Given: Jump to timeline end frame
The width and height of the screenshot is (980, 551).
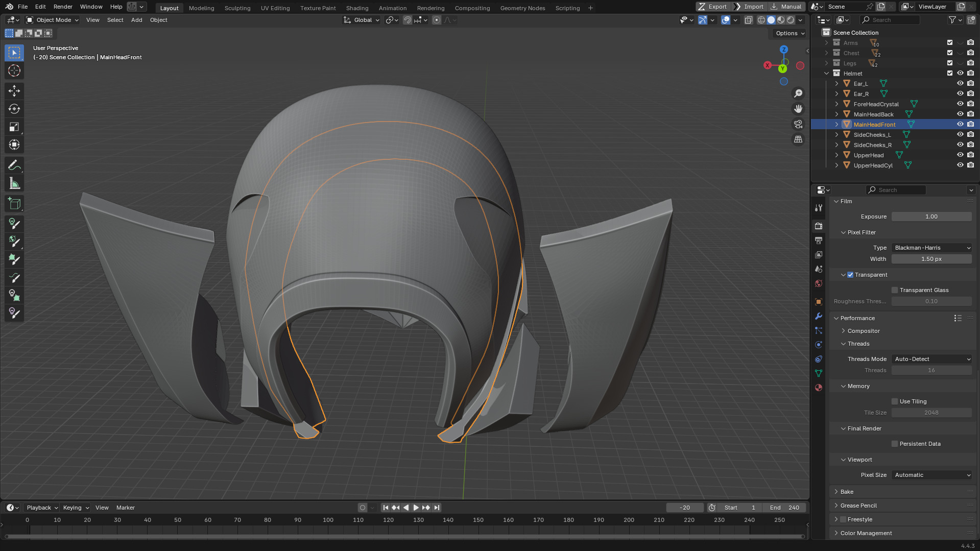Looking at the screenshot, I should (x=437, y=508).
